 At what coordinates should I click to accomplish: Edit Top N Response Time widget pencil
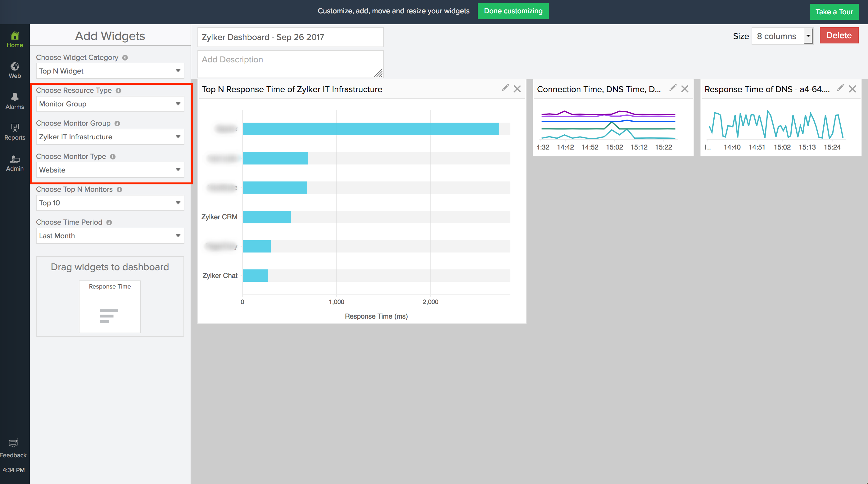click(505, 88)
